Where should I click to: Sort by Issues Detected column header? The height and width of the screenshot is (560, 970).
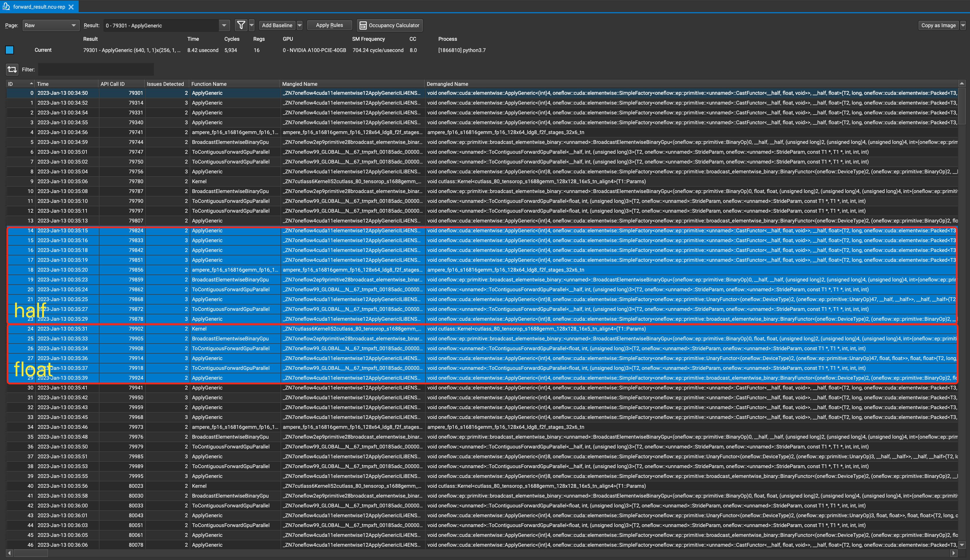click(x=167, y=84)
